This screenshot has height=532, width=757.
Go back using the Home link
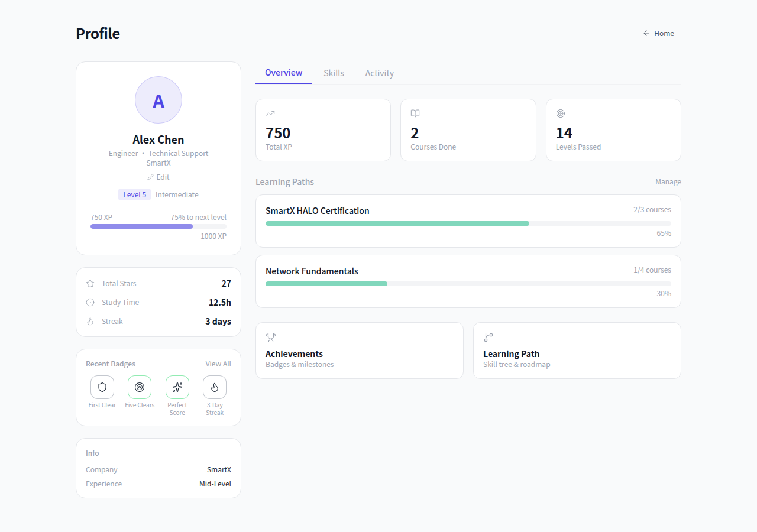click(659, 34)
